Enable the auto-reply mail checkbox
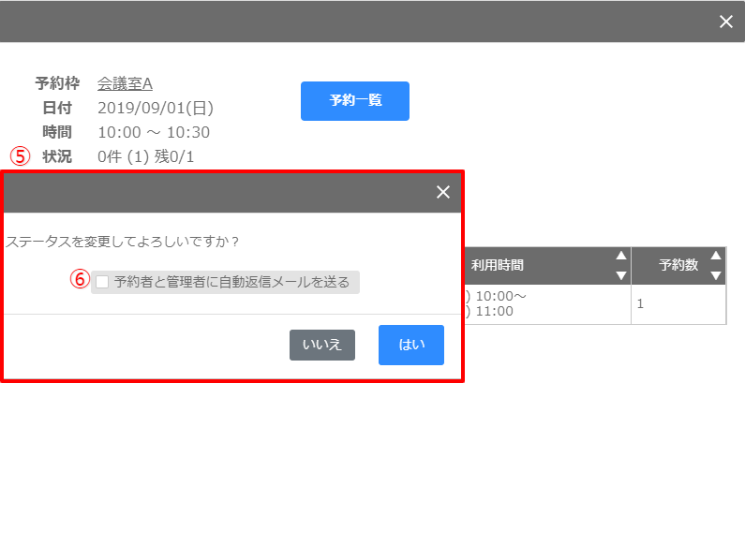 point(102,282)
